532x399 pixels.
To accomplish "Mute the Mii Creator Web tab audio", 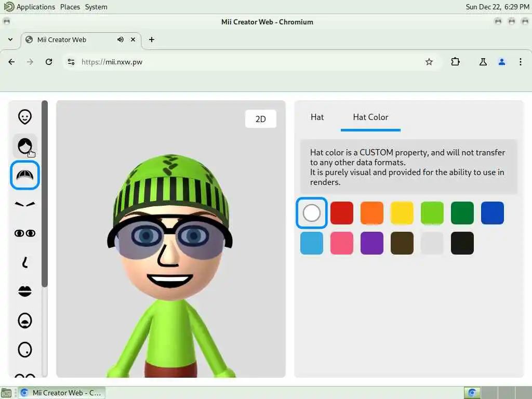I will pyautogui.click(x=121, y=39).
